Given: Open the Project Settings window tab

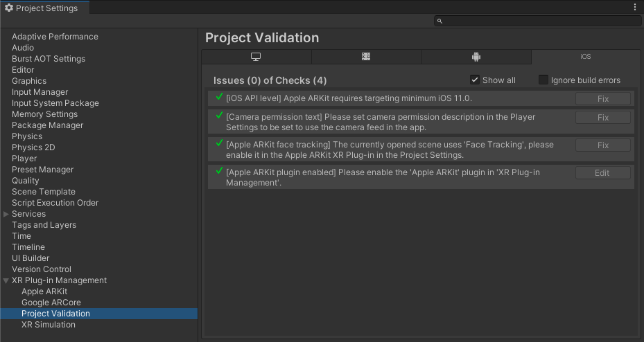Looking at the screenshot, I should pos(44,8).
